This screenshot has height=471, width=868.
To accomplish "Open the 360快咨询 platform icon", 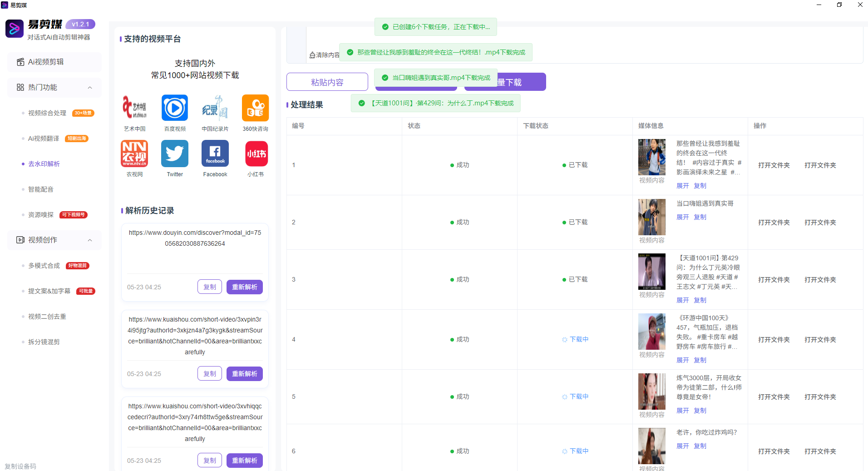I will point(255,108).
